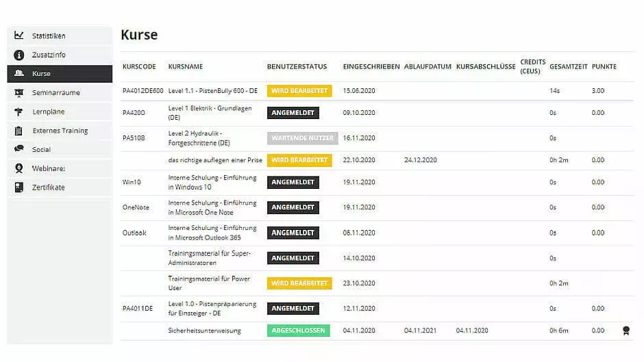Screen dimensions: 644x362
Task: Click the Externes Training clipboard icon
Action: pos(19,131)
